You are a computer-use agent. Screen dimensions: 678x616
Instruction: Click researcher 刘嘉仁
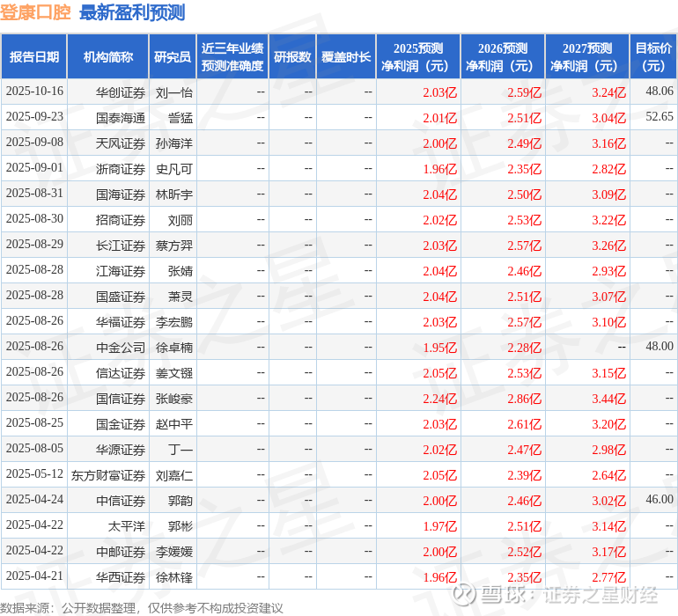(x=173, y=475)
